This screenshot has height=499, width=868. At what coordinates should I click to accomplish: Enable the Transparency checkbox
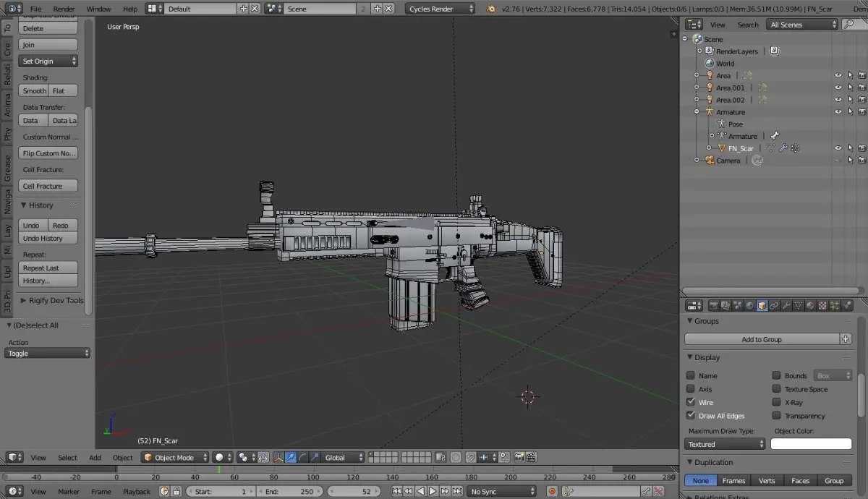(x=776, y=415)
